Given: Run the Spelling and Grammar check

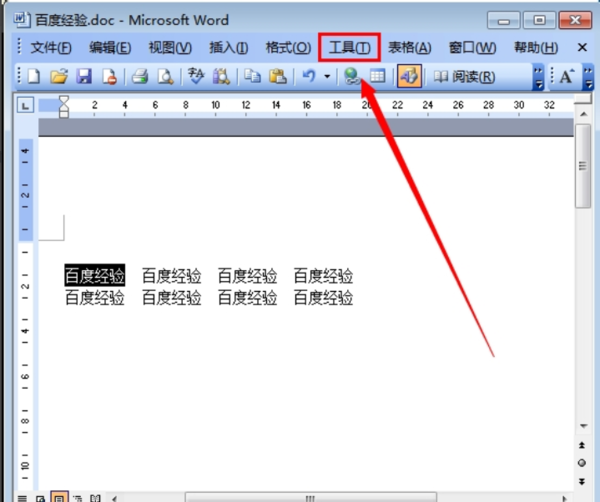Looking at the screenshot, I should pyautogui.click(x=196, y=77).
